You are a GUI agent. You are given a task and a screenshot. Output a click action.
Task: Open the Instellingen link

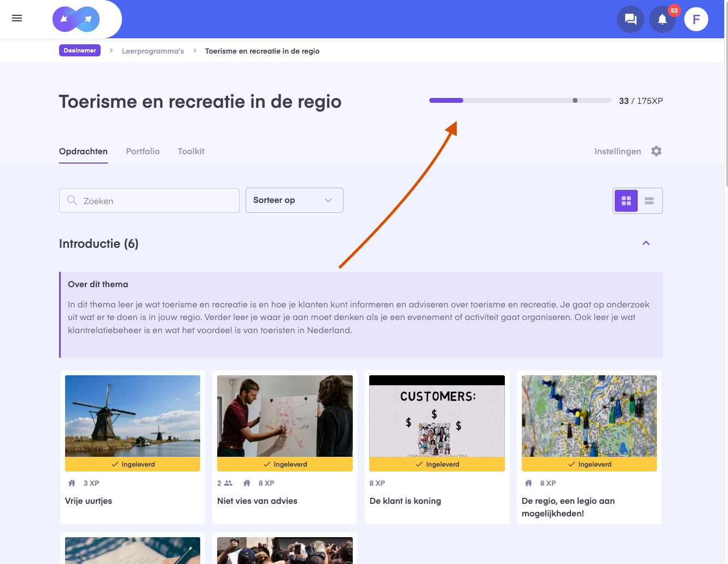coord(618,152)
